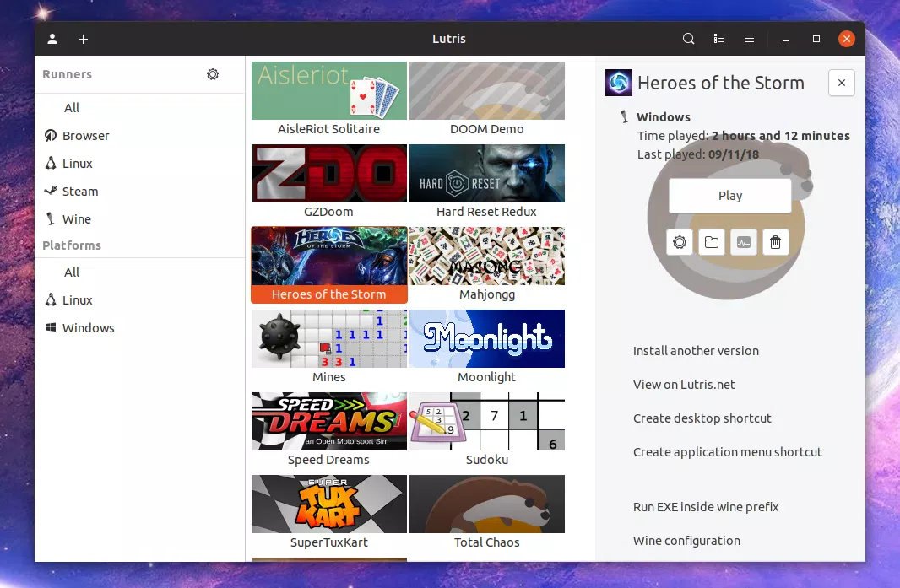This screenshot has height=588, width=900.
Task: Click the Steam runner icon
Action: pos(51,191)
